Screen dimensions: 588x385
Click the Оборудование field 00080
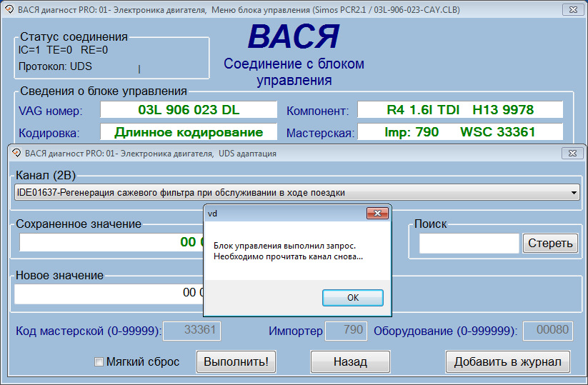(x=548, y=331)
